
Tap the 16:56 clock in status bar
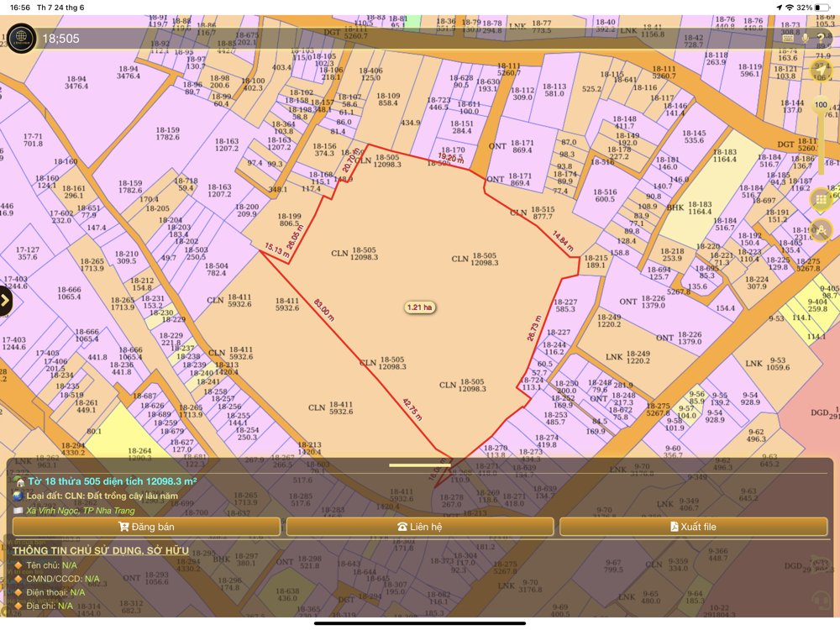pos(20,8)
